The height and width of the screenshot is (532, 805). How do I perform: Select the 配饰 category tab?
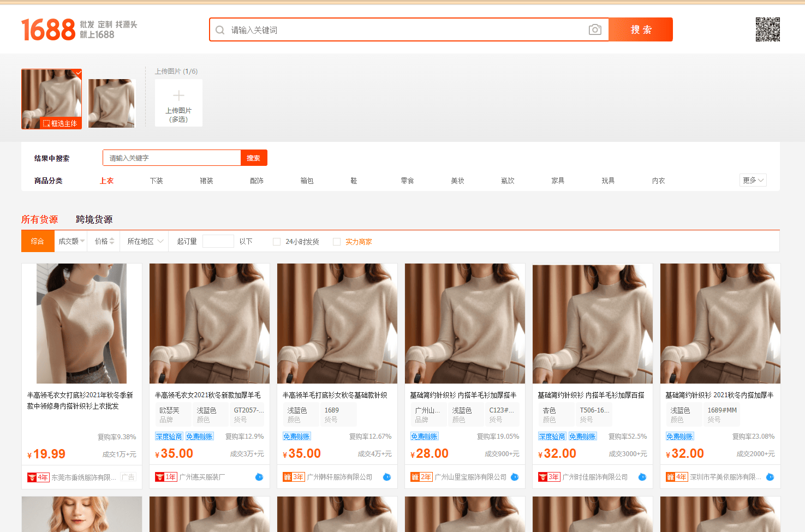(x=257, y=180)
